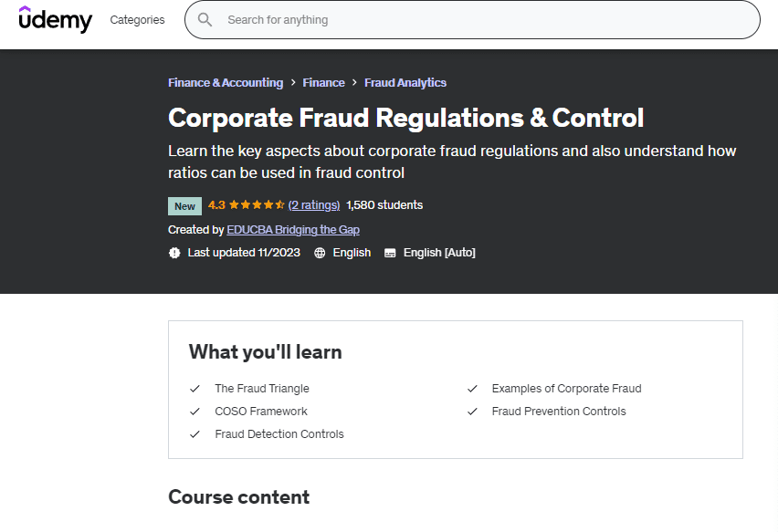Open the Fraud Analytics breadcrumb
Viewport: 778px width, 532px height.
tap(405, 83)
